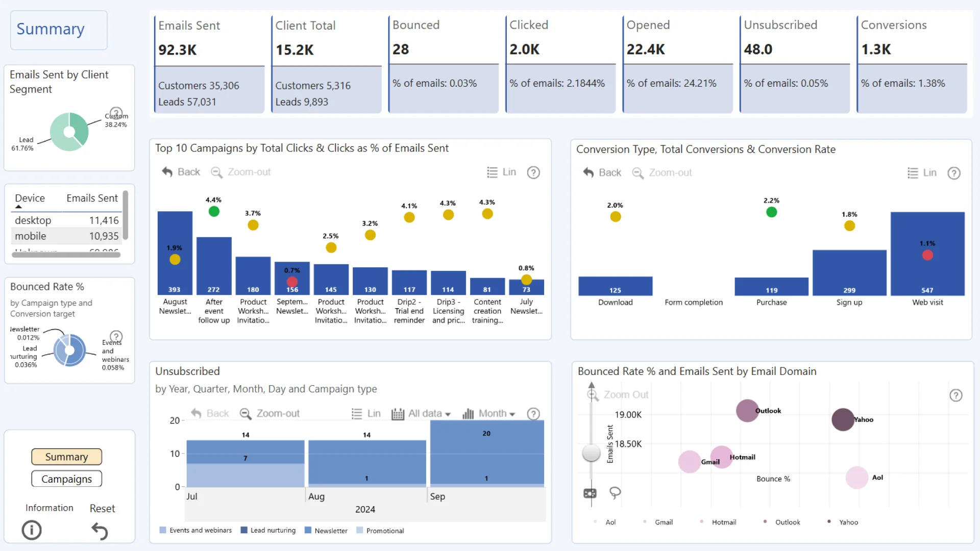Select the Outlook bubble in domain chart
The height and width of the screenshot is (551, 980).
point(747,411)
